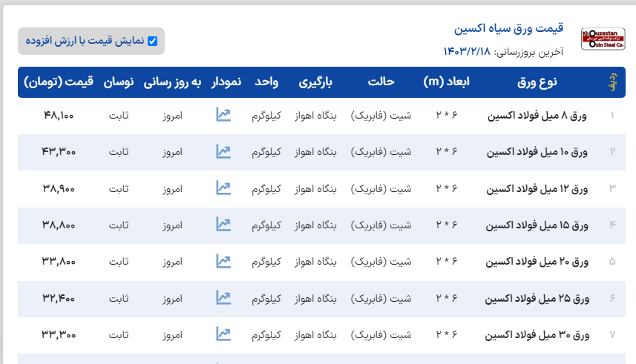Image resolution: width=636 pixels, height=364 pixels.
Task: Open the ورق ۸ میل فولاد اکسین product link
Action: click(538, 116)
